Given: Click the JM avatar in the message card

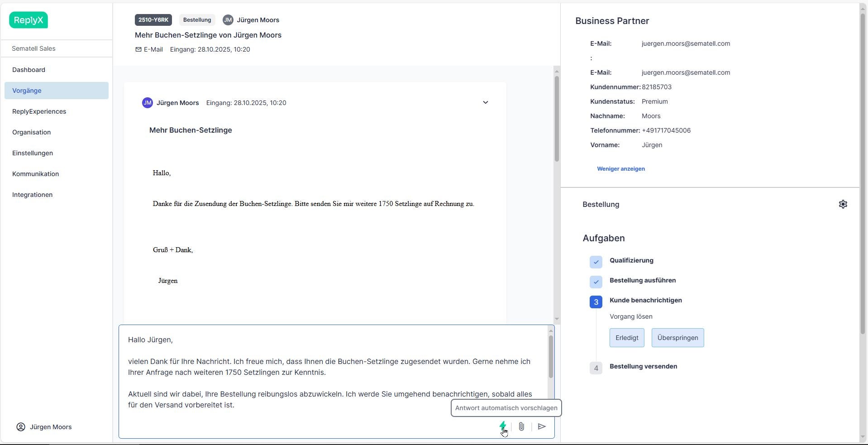Looking at the screenshot, I should click(147, 103).
